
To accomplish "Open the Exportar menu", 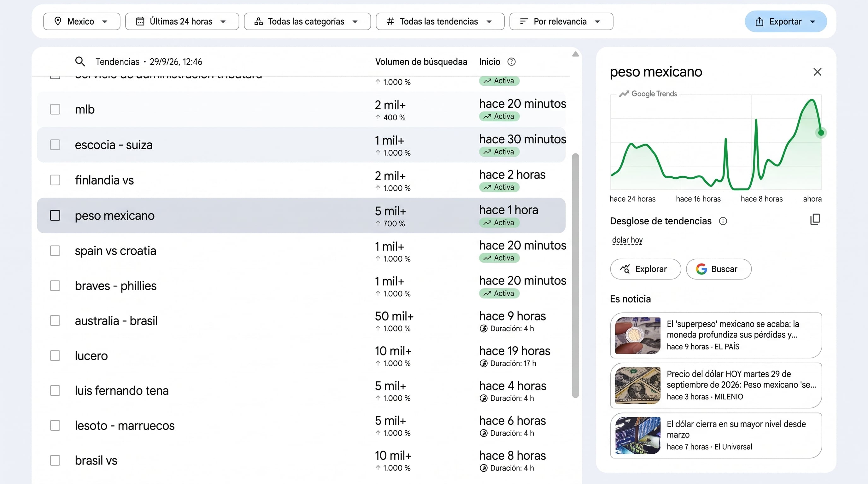I will (786, 21).
